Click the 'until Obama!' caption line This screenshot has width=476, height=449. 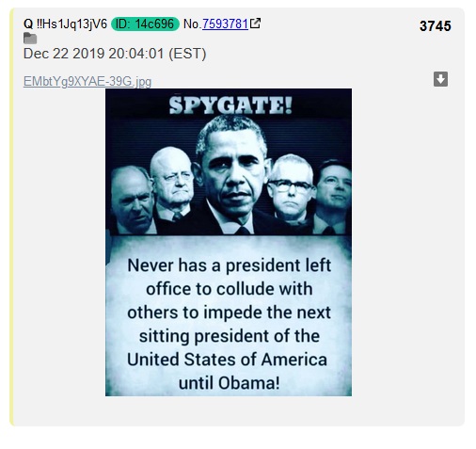pos(229,383)
